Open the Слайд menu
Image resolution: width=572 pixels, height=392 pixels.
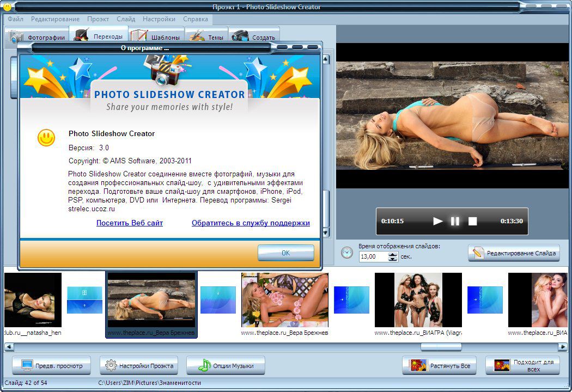point(126,19)
